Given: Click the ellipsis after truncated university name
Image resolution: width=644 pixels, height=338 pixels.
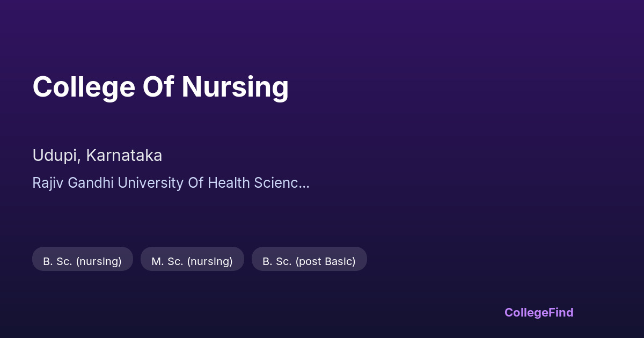Looking at the screenshot, I should click(305, 184).
